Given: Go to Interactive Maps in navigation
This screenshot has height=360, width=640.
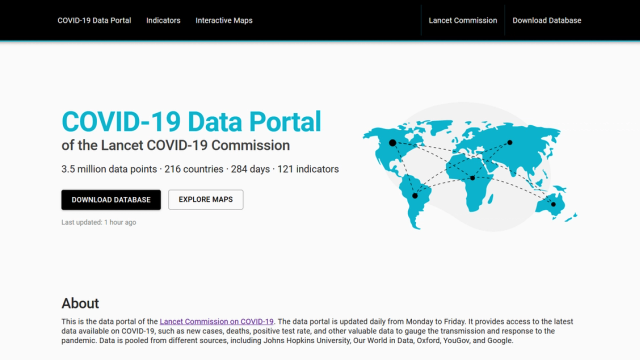Looking at the screenshot, I should (224, 20).
